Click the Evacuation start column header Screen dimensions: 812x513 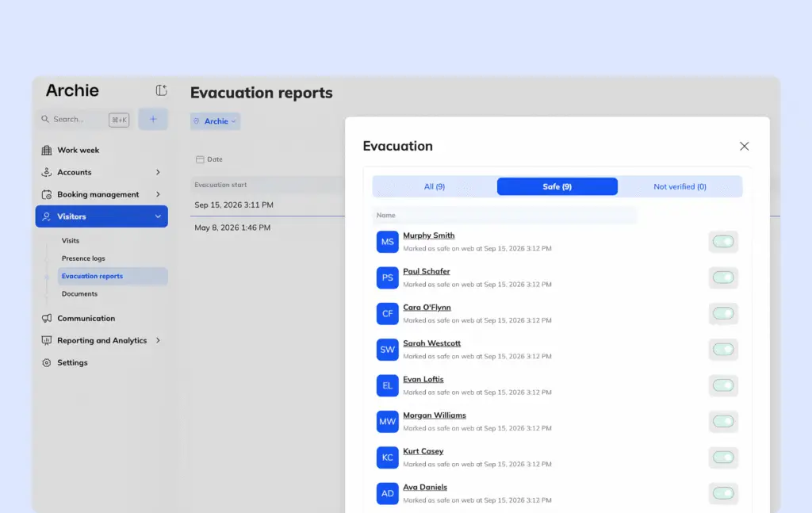tap(220, 185)
